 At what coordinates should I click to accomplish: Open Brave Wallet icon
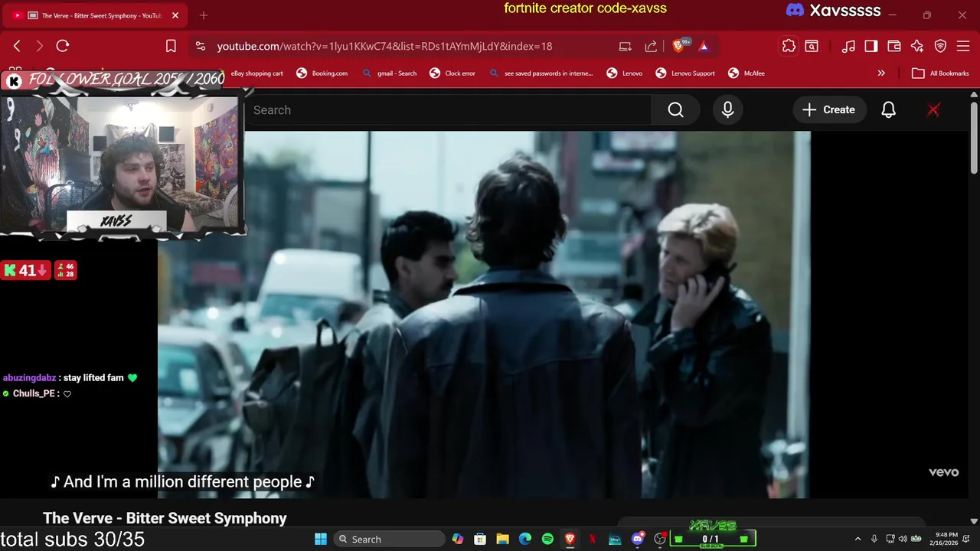[x=894, y=46]
